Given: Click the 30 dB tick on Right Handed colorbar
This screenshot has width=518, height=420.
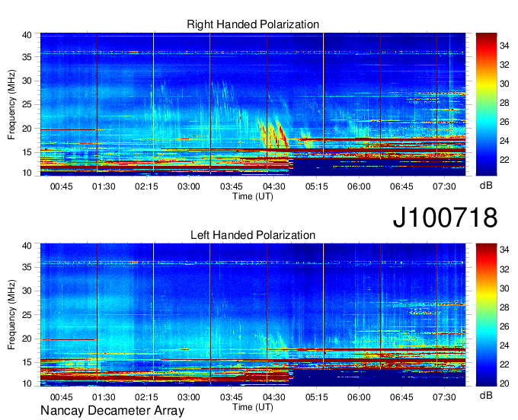Looking at the screenshot, I should (504, 84).
